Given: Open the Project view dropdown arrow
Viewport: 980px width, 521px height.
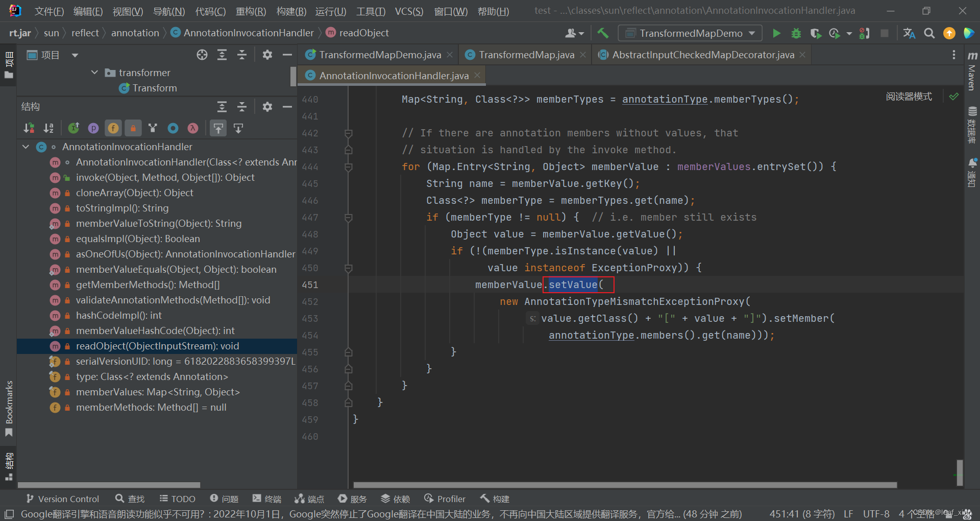Looking at the screenshot, I should pos(75,55).
